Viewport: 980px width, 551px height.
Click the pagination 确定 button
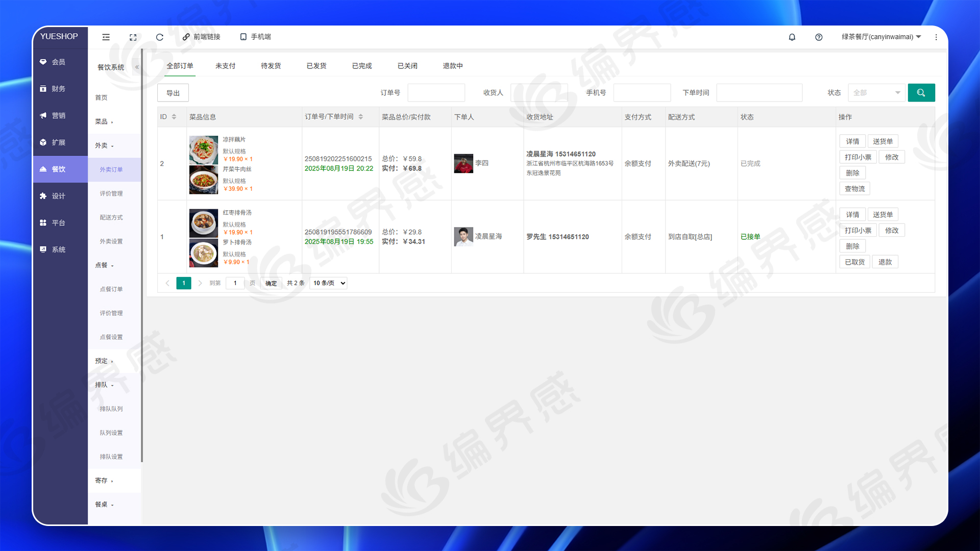[x=271, y=283]
